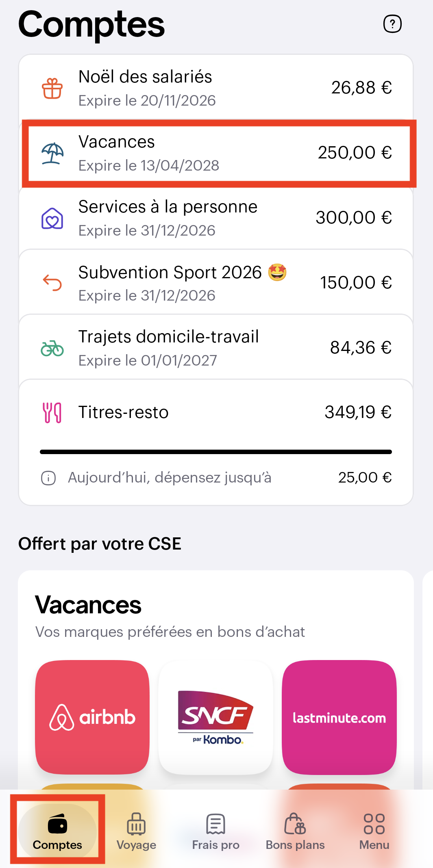Choose the Airbnb voucher tile
Viewport: 433px width, 868px height.
pos(92,717)
